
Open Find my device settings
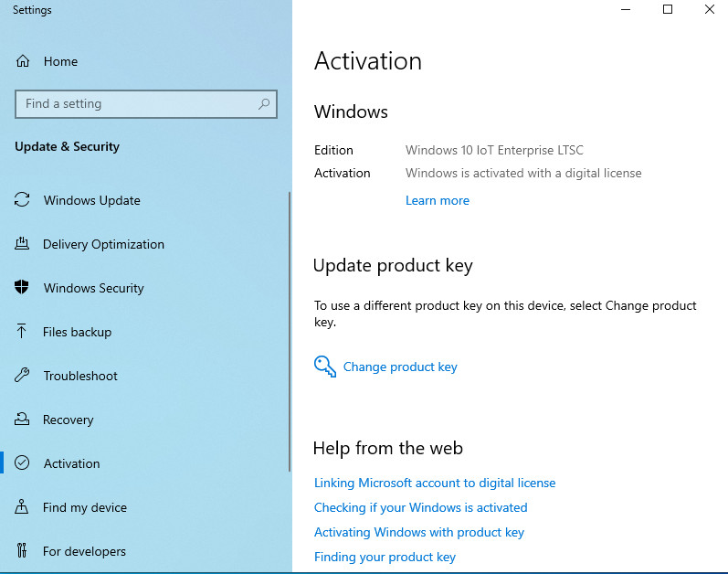[85, 507]
